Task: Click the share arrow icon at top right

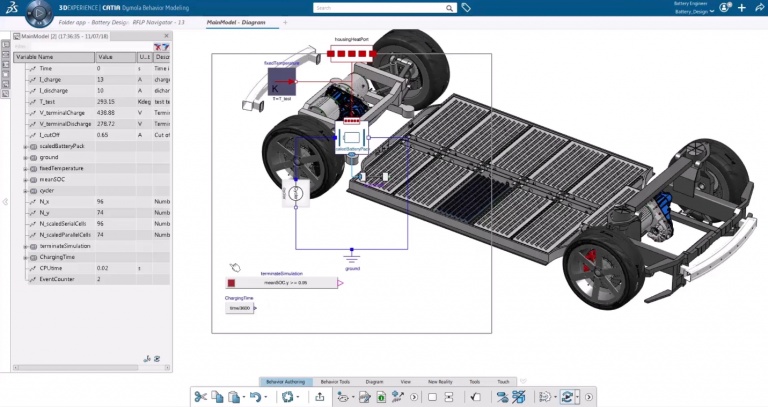Action: [x=759, y=7]
